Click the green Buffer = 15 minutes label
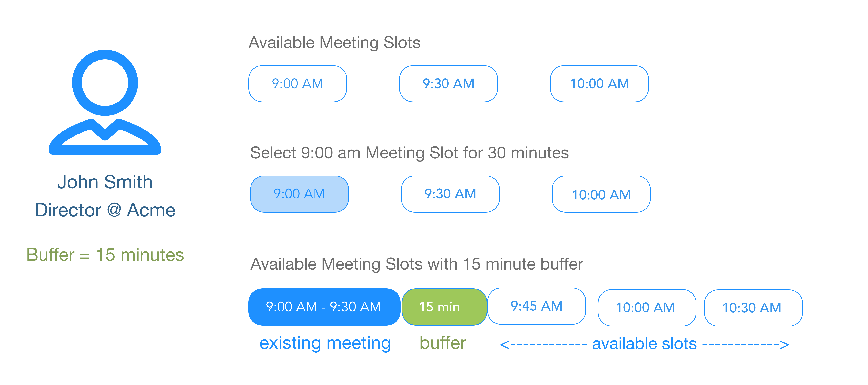Viewport: 868px width, 385px height. coord(105,255)
